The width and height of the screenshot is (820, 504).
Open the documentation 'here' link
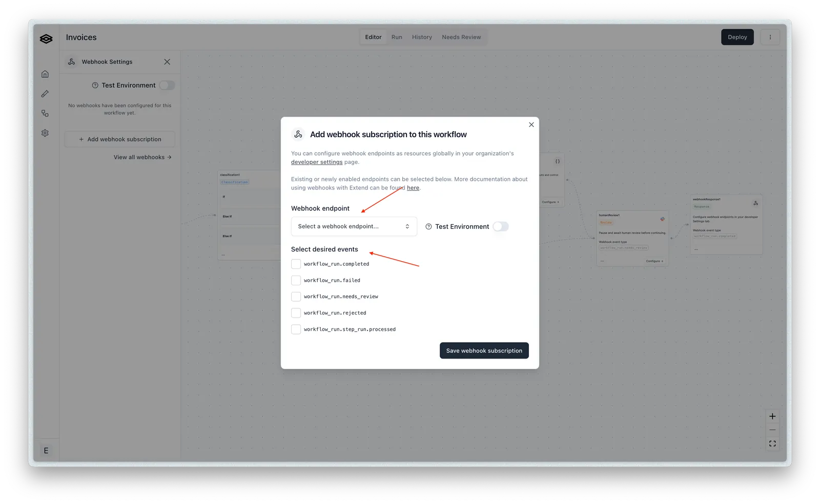click(x=413, y=188)
